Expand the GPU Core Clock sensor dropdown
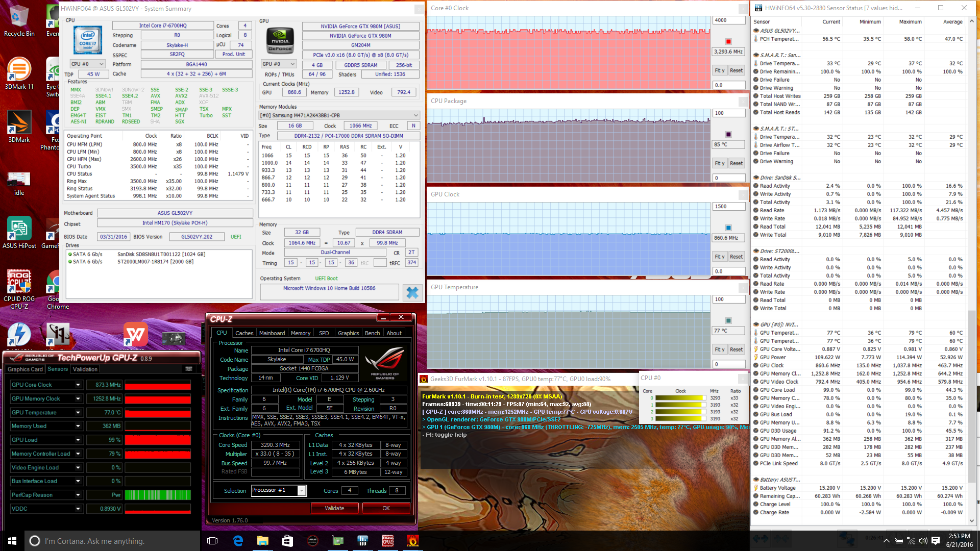Screen dimensions: 980x551 [x=78, y=385]
